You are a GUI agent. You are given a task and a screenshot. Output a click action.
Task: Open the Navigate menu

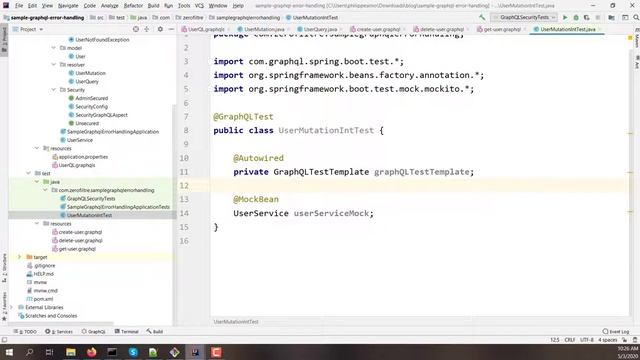pyautogui.click(x=68, y=6)
